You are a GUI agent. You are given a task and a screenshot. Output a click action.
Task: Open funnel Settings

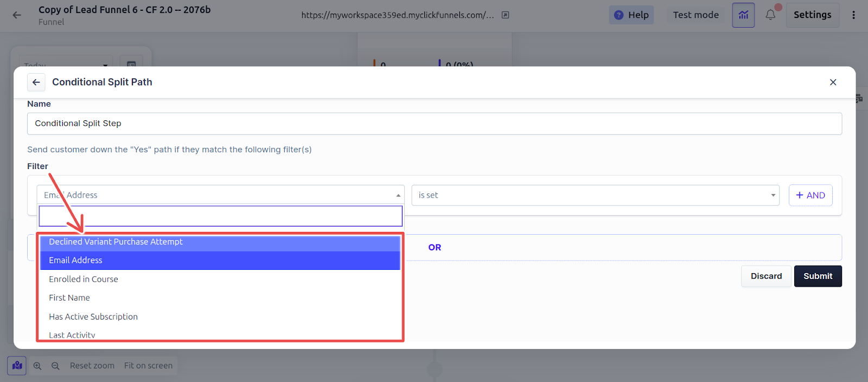[812, 15]
